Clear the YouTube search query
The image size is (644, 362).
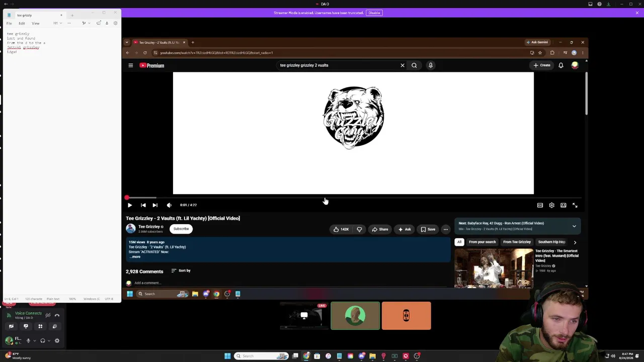pos(403,65)
